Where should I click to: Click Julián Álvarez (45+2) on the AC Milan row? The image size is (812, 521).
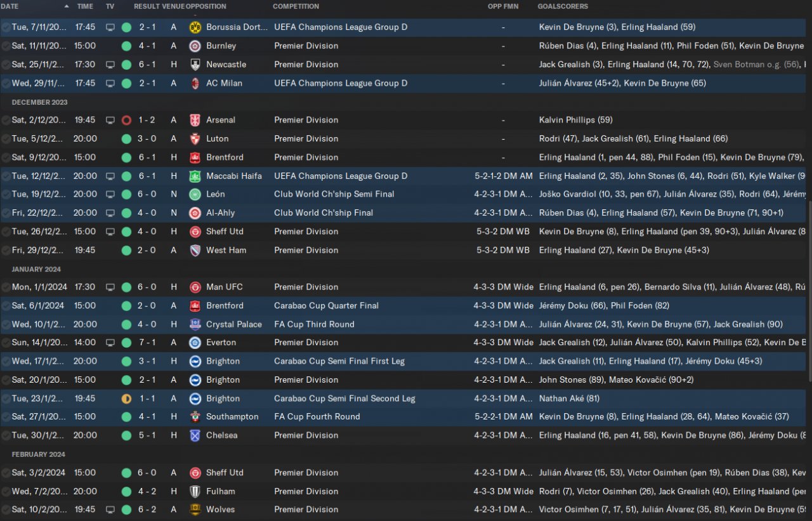click(579, 83)
